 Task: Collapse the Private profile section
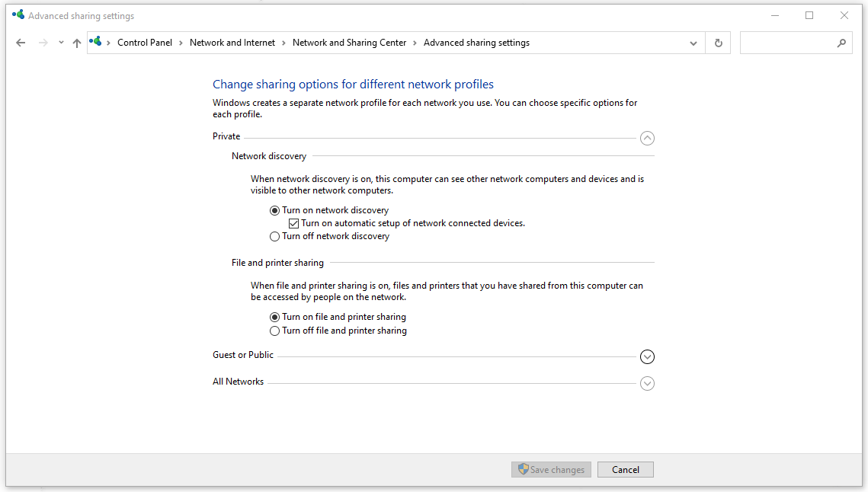click(x=647, y=138)
